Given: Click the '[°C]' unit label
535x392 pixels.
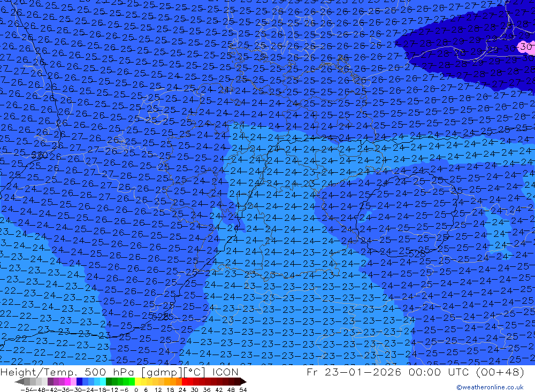Looking at the screenshot, I should click(195, 372).
